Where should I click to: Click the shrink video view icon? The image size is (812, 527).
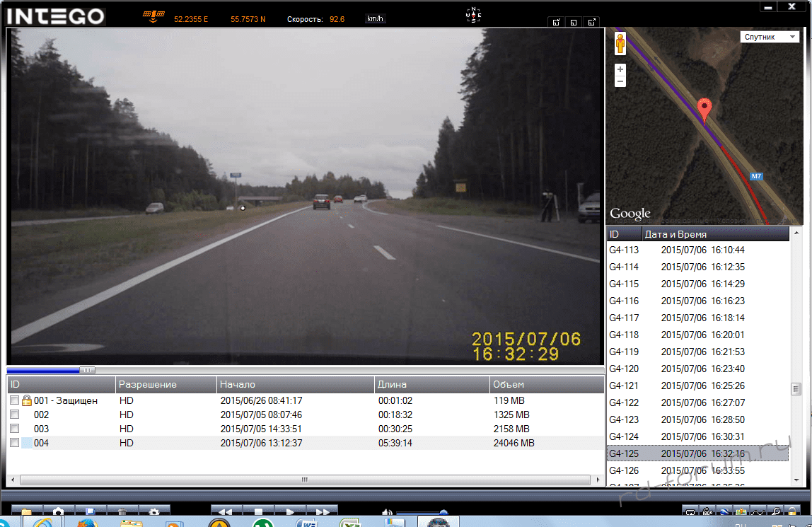click(557, 22)
